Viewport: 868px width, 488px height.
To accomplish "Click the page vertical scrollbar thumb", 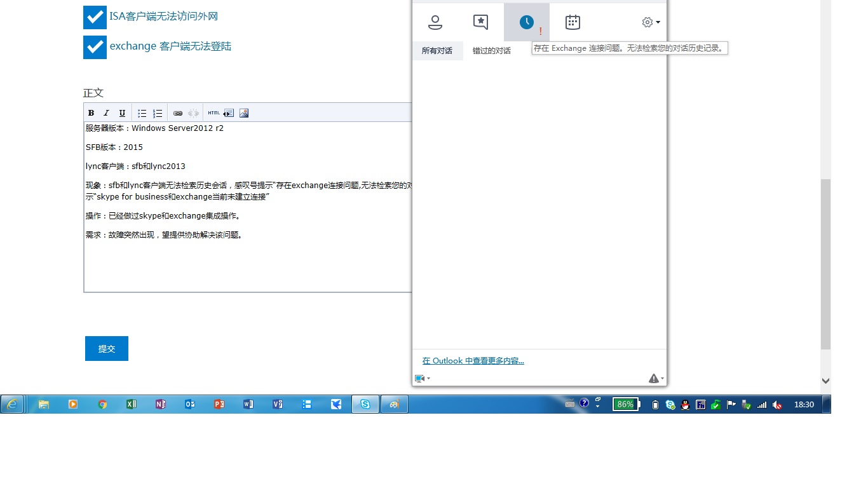I will 825,264.
